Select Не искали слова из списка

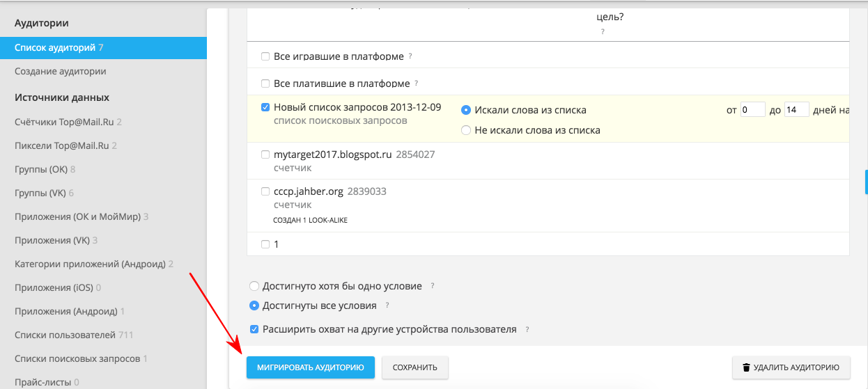466,130
